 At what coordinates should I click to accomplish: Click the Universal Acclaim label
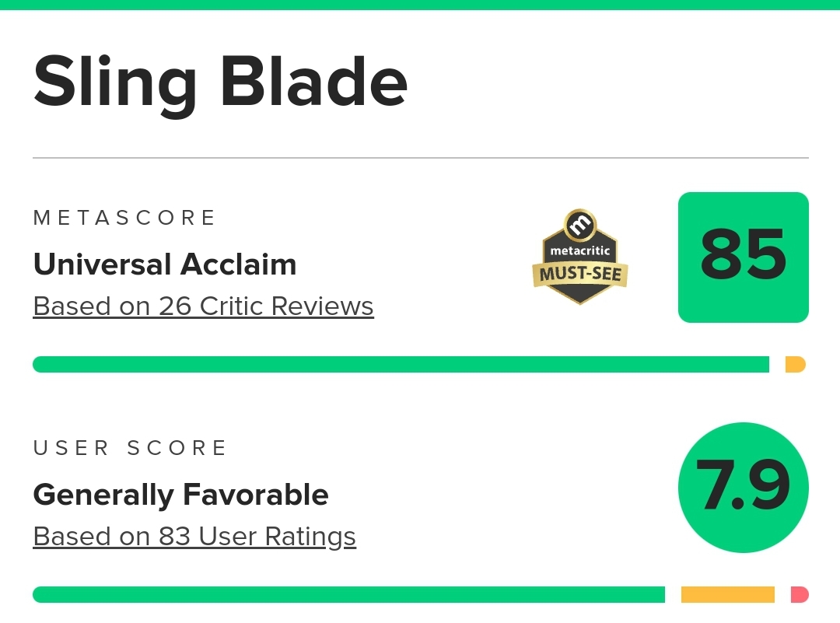click(x=165, y=264)
